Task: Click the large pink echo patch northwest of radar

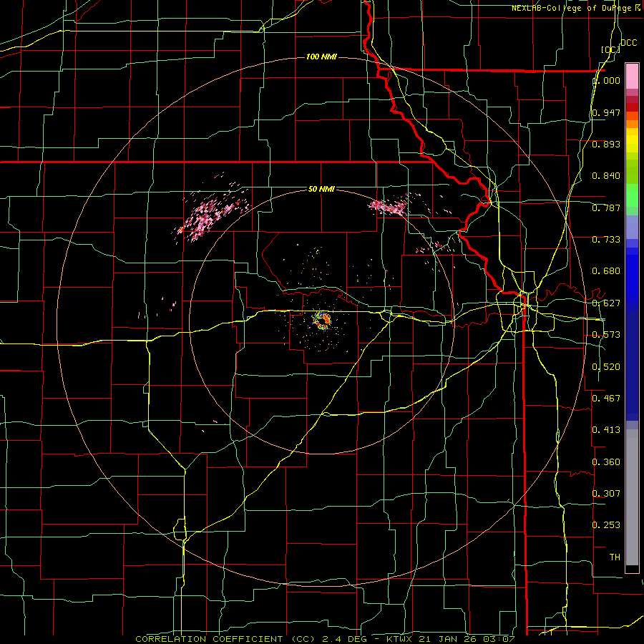Action: click(213, 213)
